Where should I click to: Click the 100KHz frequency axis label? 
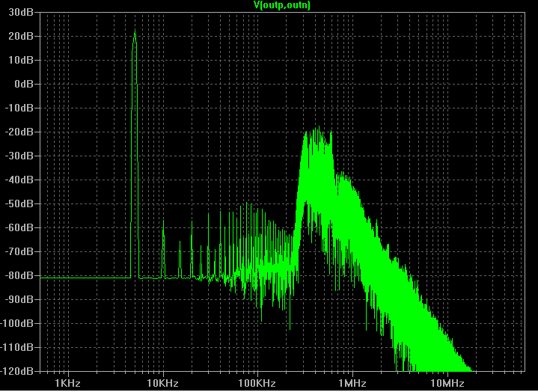pyautogui.click(x=257, y=384)
